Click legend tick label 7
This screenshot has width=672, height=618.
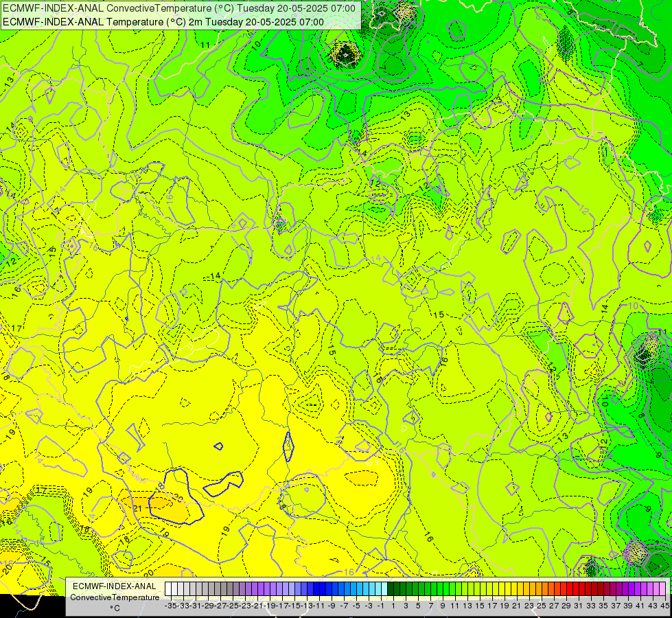point(430,606)
